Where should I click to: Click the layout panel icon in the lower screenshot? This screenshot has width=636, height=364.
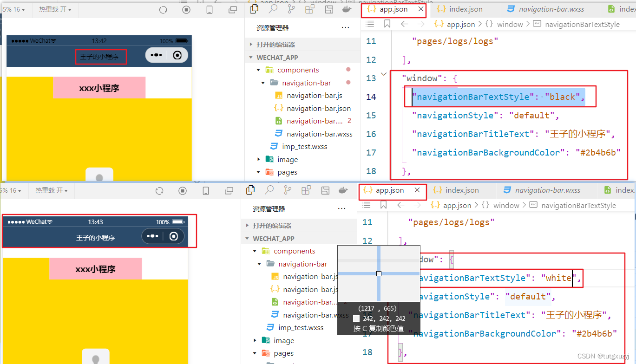(x=325, y=190)
